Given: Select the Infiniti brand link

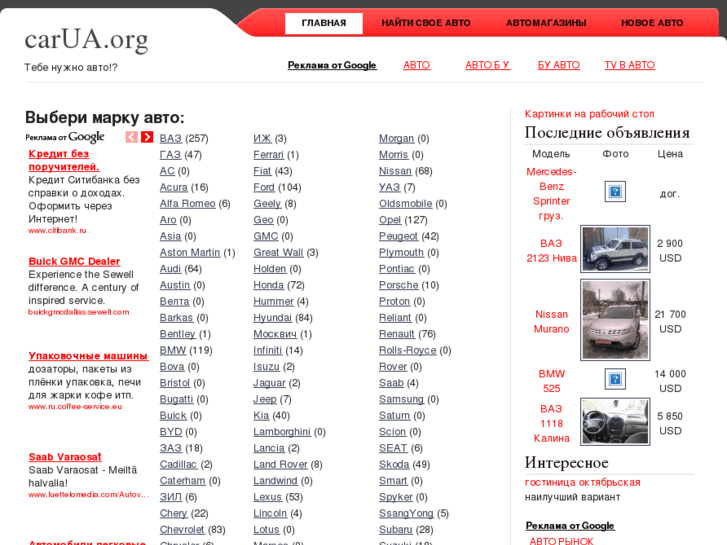Looking at the screenshot, I should [268, 350].
